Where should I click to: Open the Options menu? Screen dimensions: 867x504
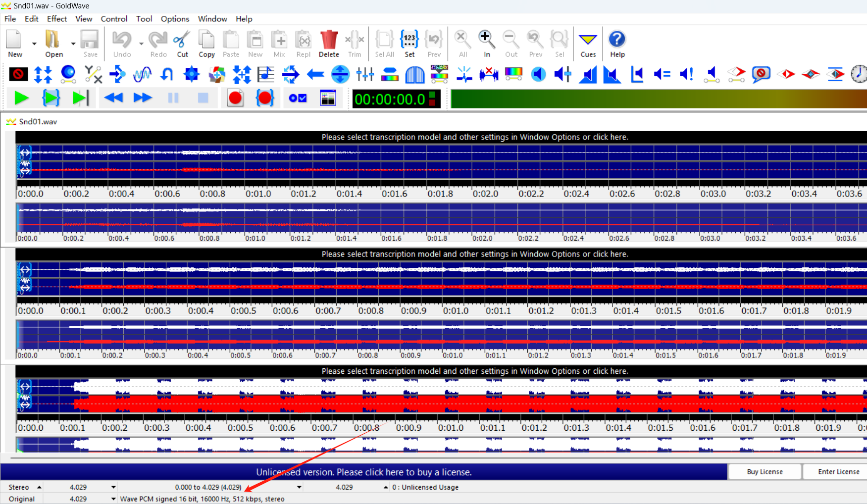(175, 19)
